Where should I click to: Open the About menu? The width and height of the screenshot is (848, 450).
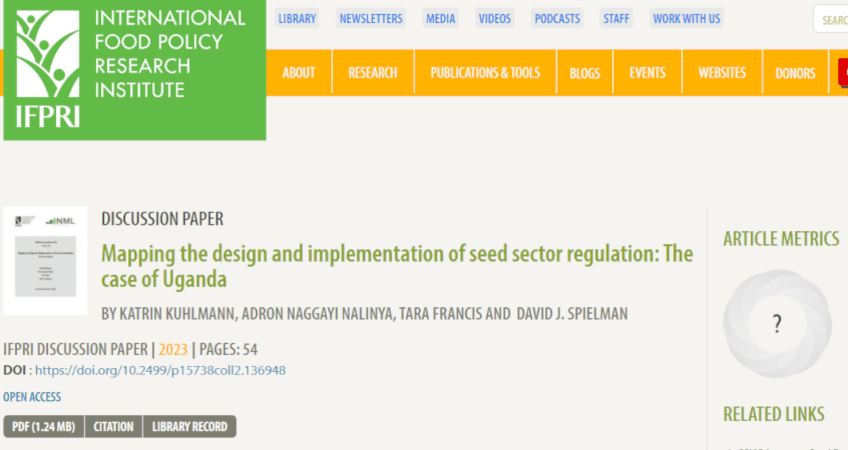tap(299, 72)
